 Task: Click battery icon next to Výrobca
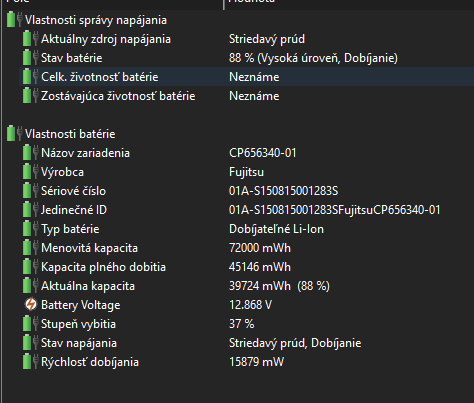point(31,172)
